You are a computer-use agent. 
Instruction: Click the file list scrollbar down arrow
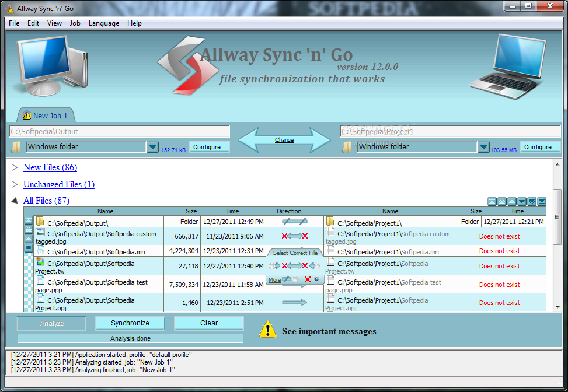point(557,307)
